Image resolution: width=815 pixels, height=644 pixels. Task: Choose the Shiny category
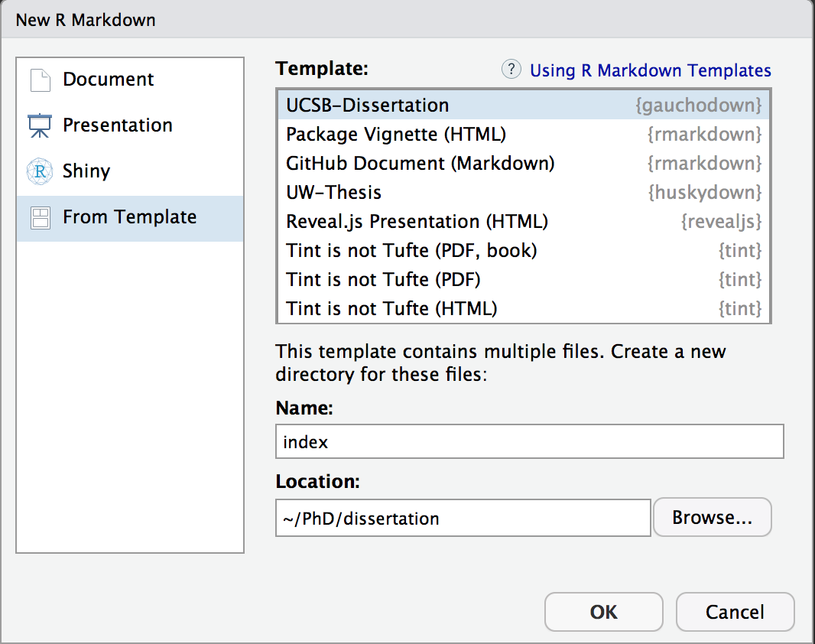point(86,171)
